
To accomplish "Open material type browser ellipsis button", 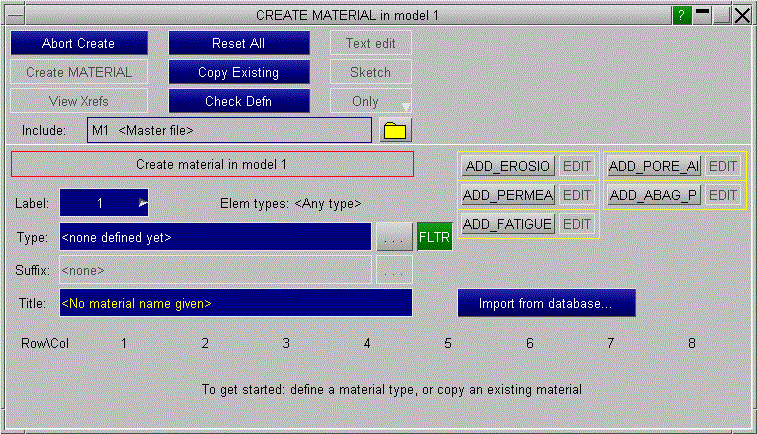I will (x=394, y=238).
